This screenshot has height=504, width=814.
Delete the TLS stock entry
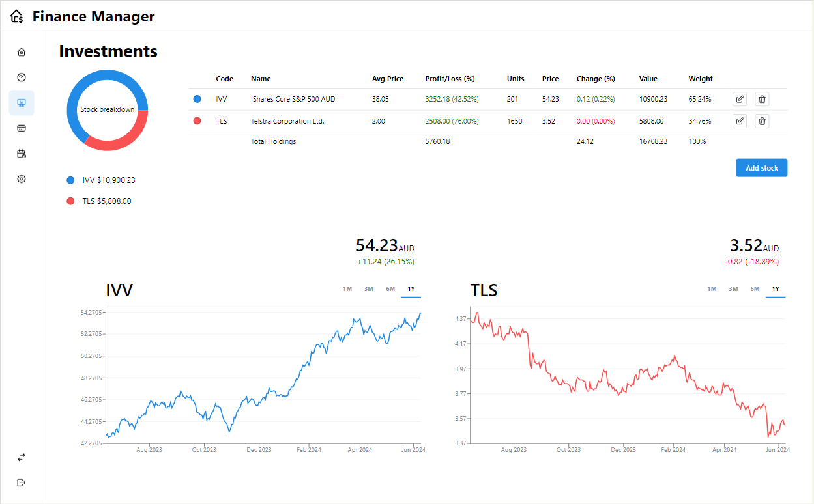coord(762,121)
